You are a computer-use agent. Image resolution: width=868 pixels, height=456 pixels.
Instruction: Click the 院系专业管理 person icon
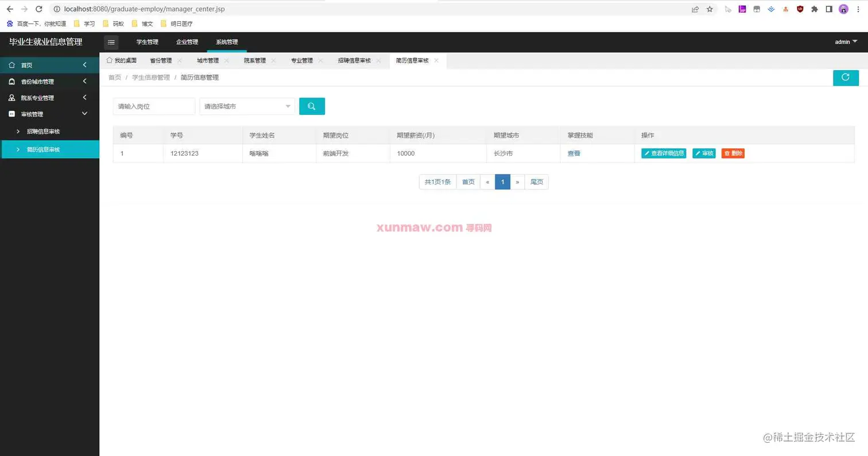pos(12,98)
